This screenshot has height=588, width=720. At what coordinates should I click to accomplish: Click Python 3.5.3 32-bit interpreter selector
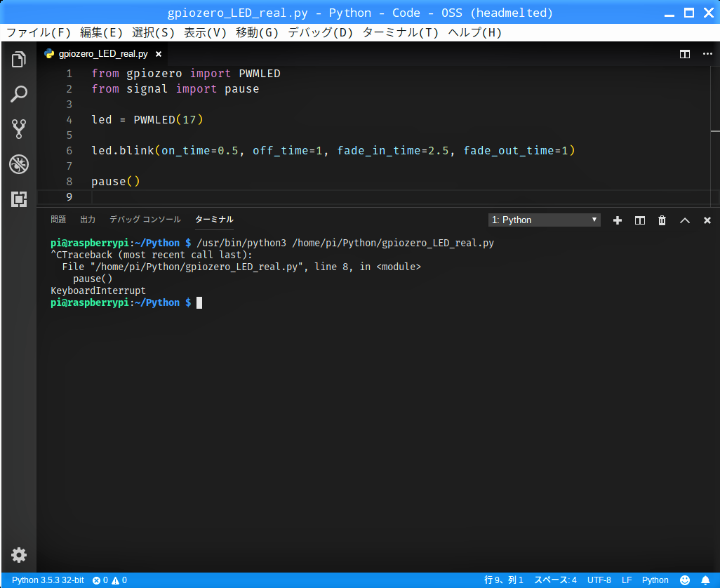point(48,580)
